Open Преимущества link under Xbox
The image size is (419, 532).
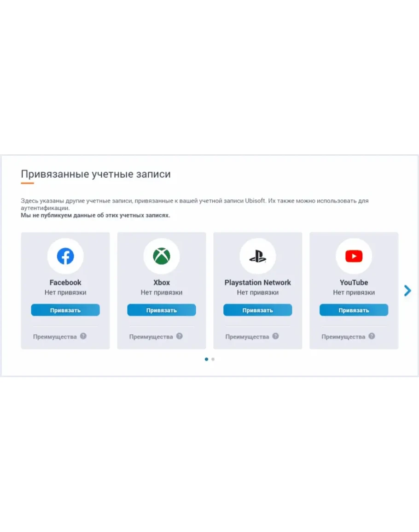151,337
